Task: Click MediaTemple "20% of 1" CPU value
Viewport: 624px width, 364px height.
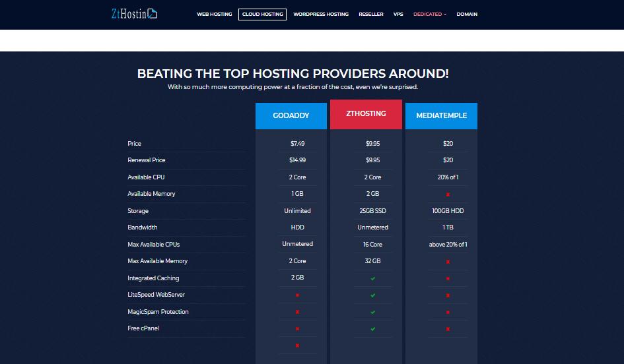Action: coord(448,177)
